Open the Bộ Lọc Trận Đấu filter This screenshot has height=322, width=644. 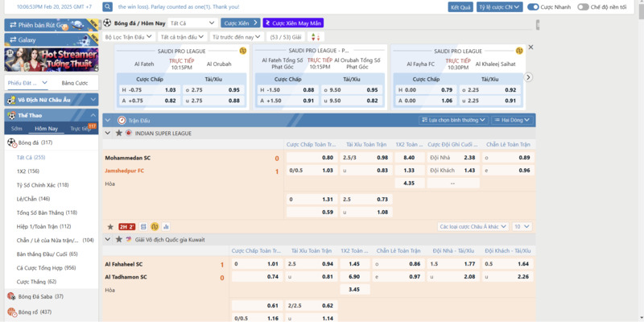[129, 37]
